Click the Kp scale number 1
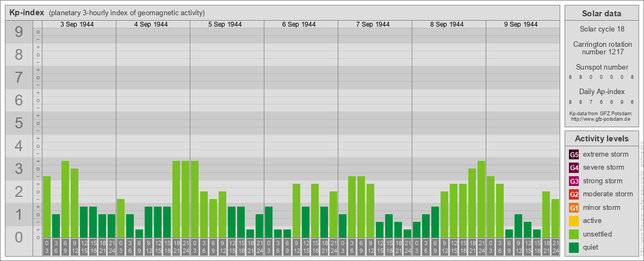Screen dimensions: 644x261 18,214
